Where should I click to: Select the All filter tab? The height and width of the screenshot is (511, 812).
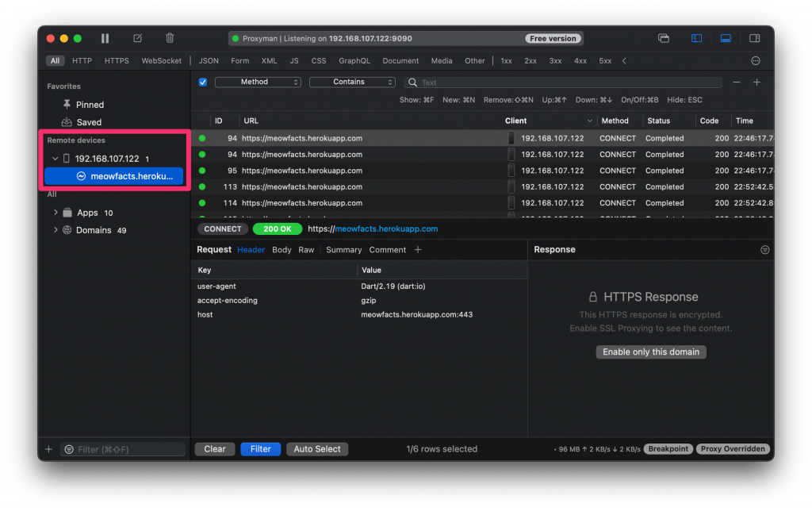pos(55,60)
